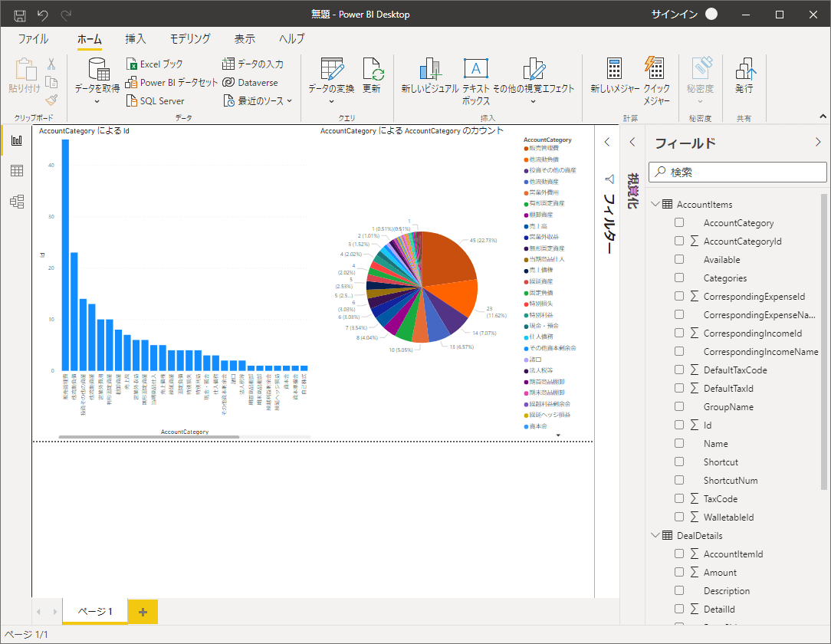Screen dimensions: 831x644
Task: Check the Name field checkbox
Action: point(679,443)
